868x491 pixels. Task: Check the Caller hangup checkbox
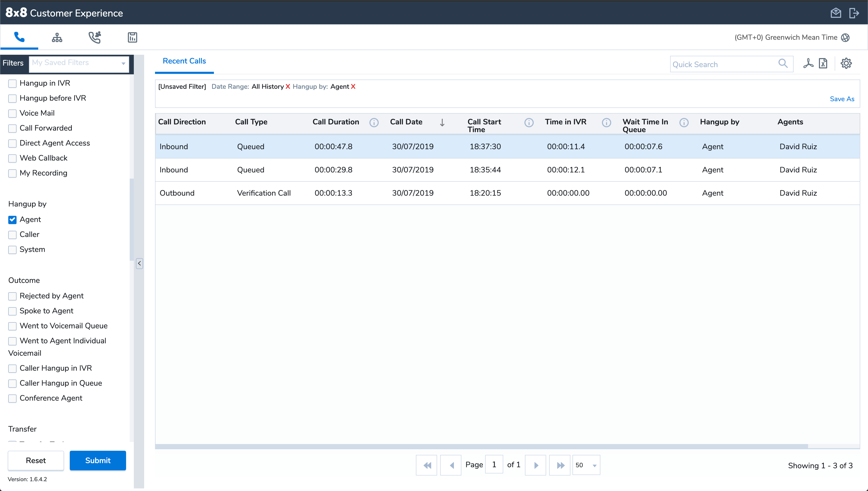12,235
